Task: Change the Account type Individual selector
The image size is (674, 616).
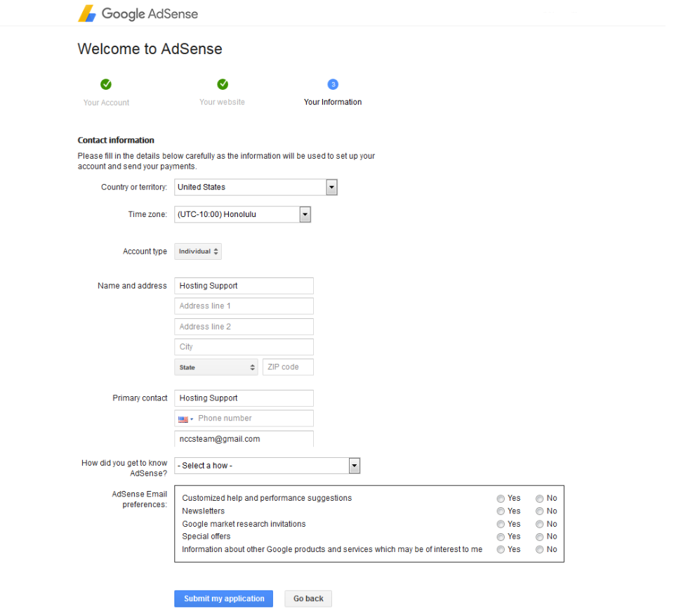Action: click(198, 251)
